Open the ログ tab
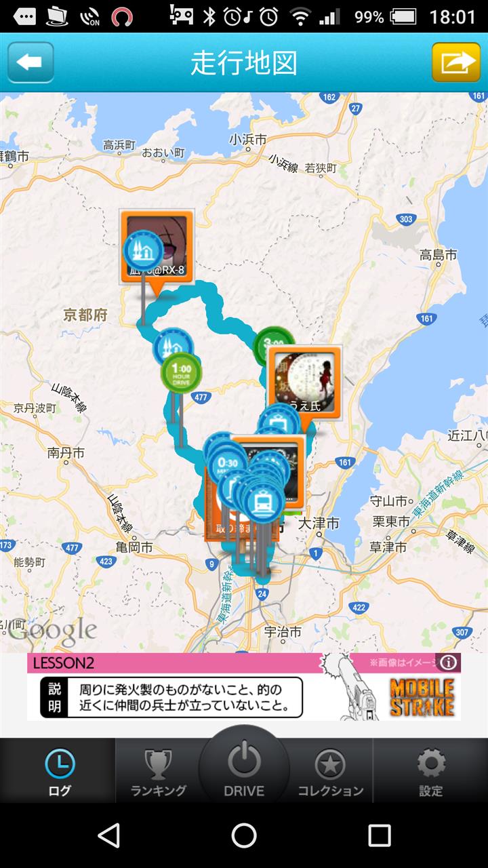The image size is (488, 868). [x=58, y=772]
